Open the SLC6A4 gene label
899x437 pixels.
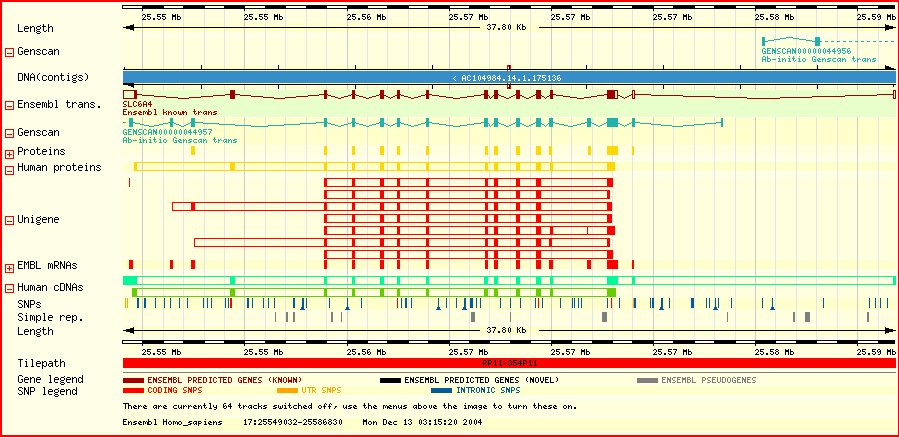click(136, 104)
